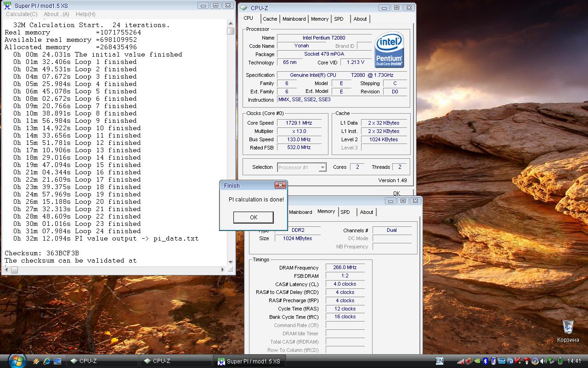
Task: Click the Intel Pentium logo in CPU-Z
Action: 390,50
